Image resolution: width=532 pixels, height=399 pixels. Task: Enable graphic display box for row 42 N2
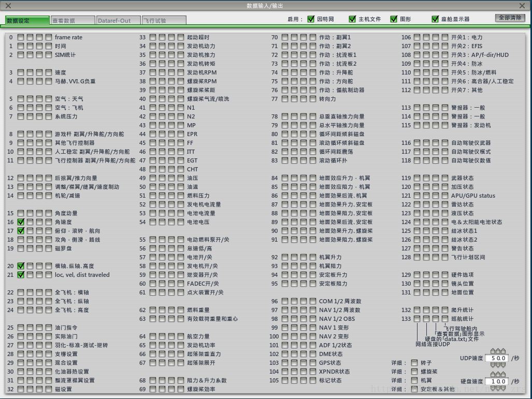(x=171, y=116)
